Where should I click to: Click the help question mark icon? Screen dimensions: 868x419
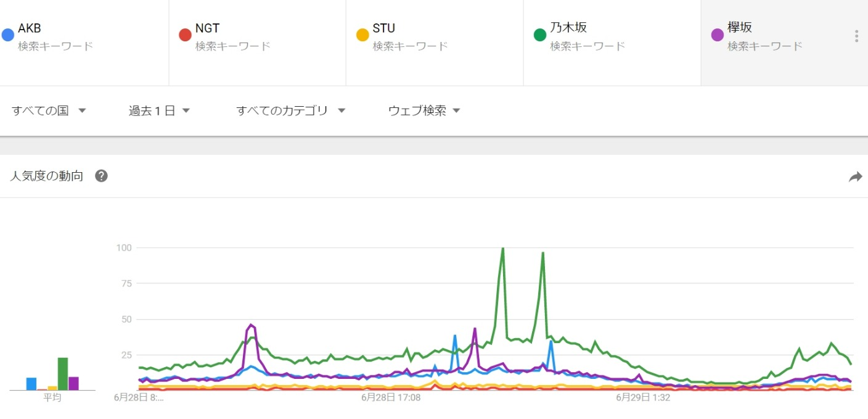(102, 176)
